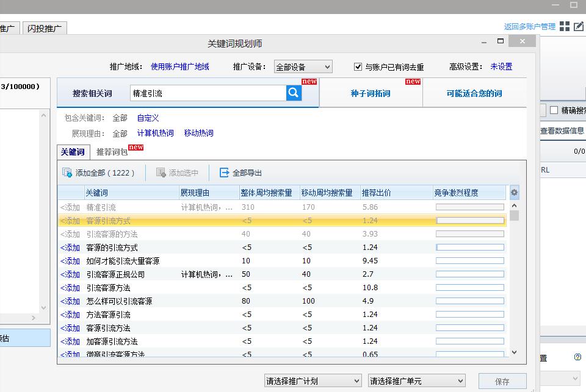586x392 pixels.
Task: Click the 添加全部 add-all icon
Action: [67, 172]
